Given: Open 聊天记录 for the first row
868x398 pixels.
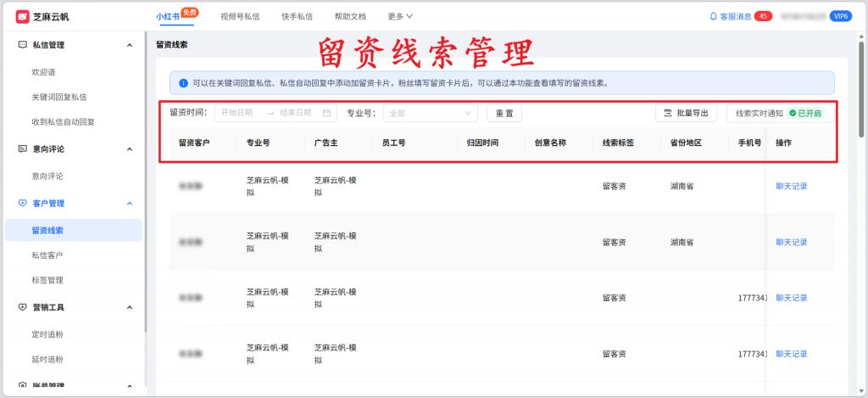Looking at the screenshot, I should (792, 186).
